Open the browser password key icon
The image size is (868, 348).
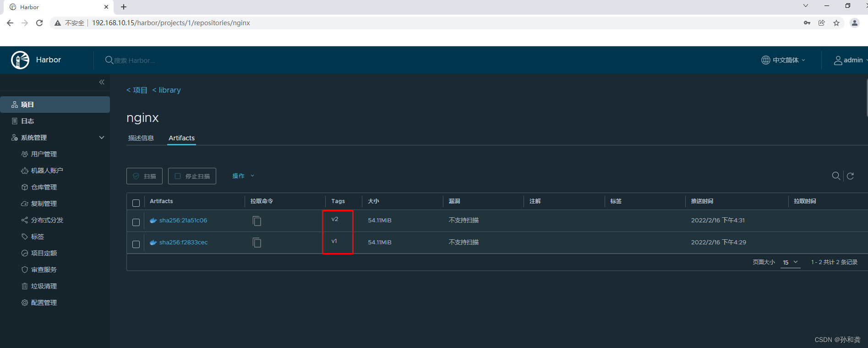(807, 23)
